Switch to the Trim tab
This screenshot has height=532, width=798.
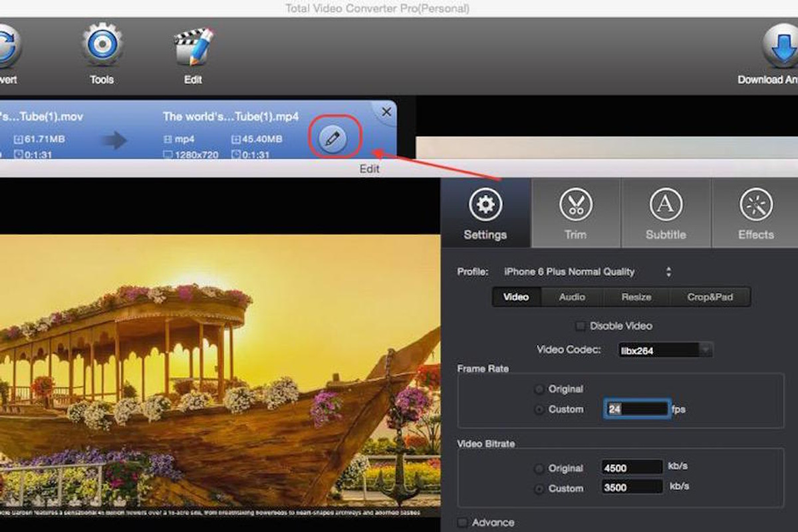coord(576,213)
